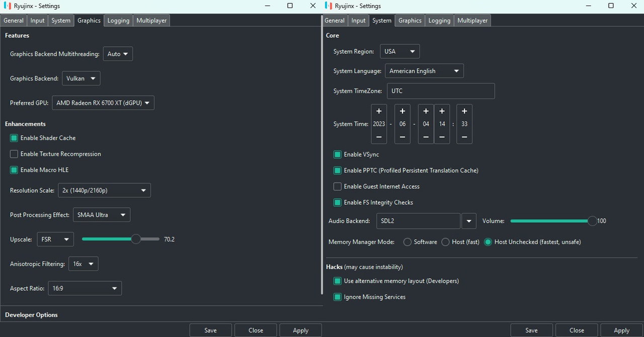Switch to General tab in left window
644x337 pixels.
pos(14,21)
